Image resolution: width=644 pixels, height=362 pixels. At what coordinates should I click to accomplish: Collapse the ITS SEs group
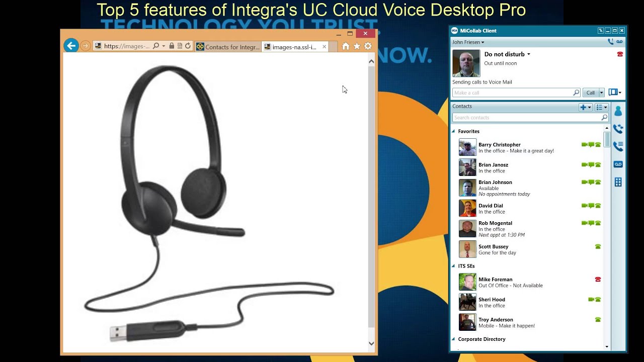click(453, 266)
